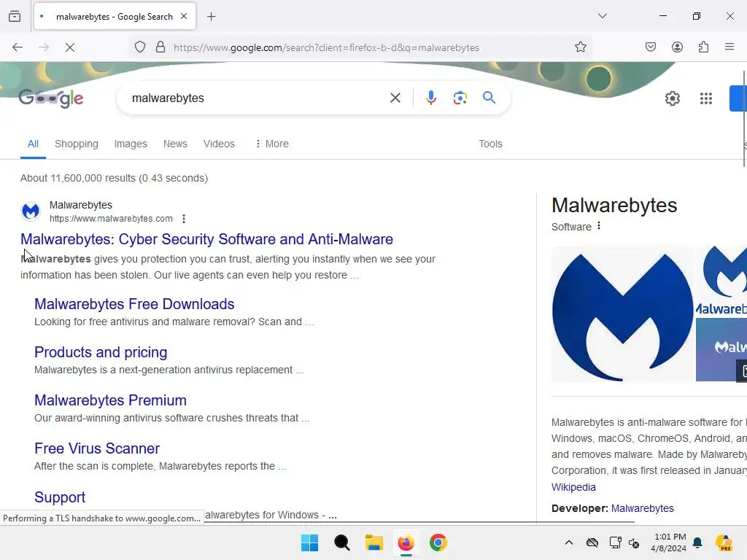Screen dimensions: 747x560
Task: Click Malwarebytes site favicon in result
Action: pos(31,211)
